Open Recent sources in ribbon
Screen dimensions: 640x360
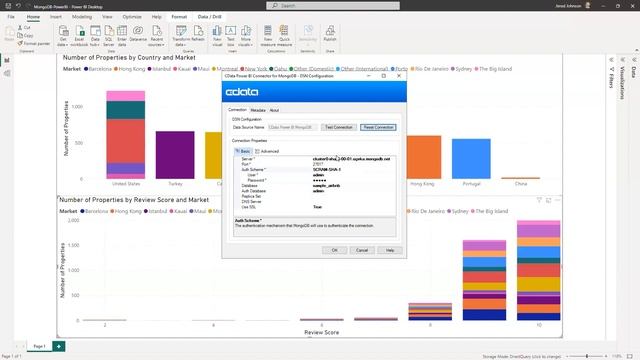point(157,36)
